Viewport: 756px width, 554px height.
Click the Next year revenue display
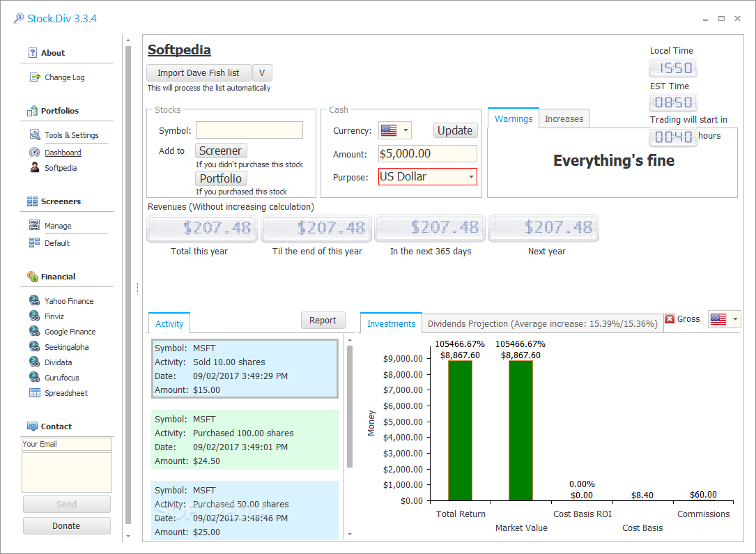(x=543, y=228)
